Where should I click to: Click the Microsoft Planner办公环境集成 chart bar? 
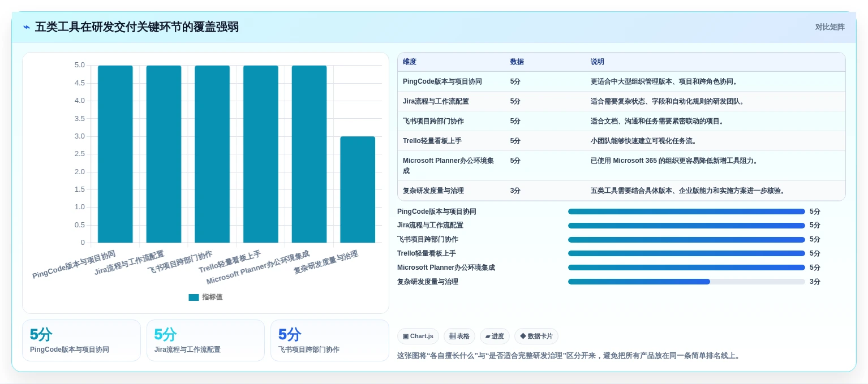point(309,154)
